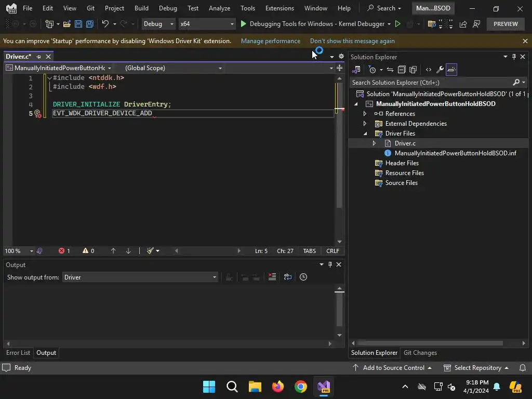Viewport: 532px width, 399px height.
Task: Open the debugger target dropdown arrow
Action: (389, 24)
